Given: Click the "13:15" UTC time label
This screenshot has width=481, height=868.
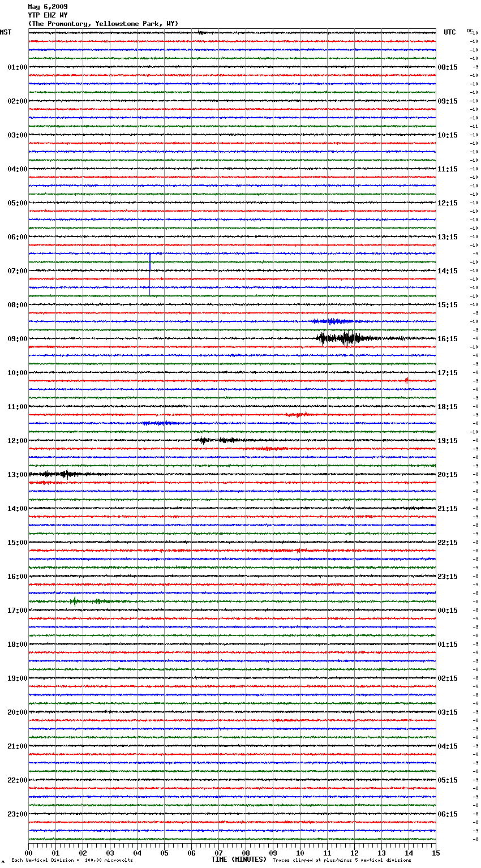Looking at the screenshot, I should coord(448,237).
